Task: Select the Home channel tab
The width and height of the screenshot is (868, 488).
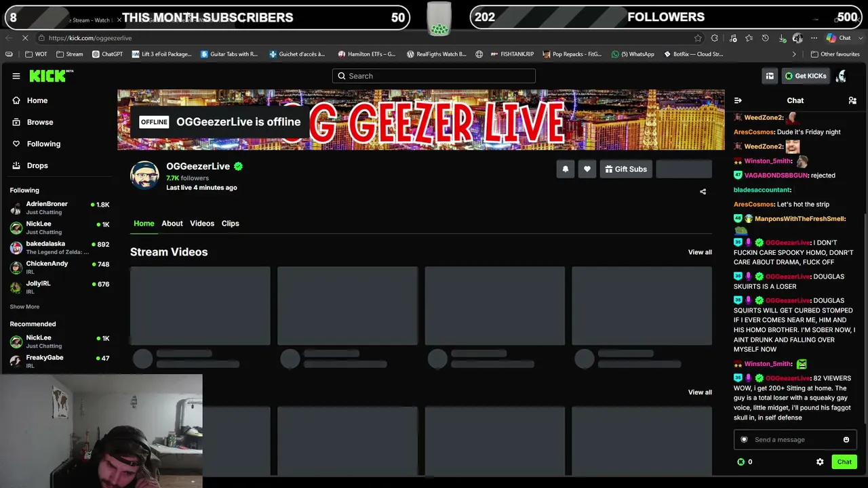Action: 144,224
